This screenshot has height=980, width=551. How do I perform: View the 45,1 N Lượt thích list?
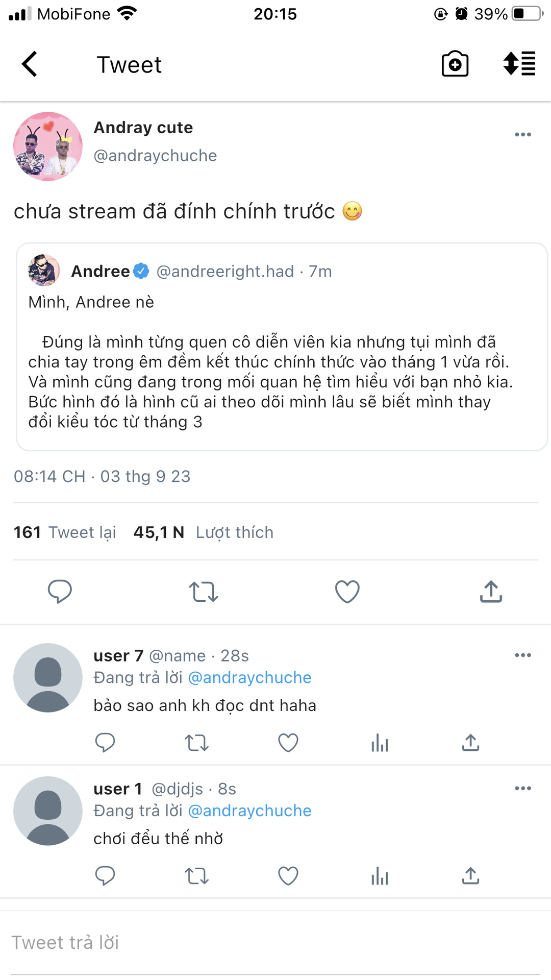(203, 532)
